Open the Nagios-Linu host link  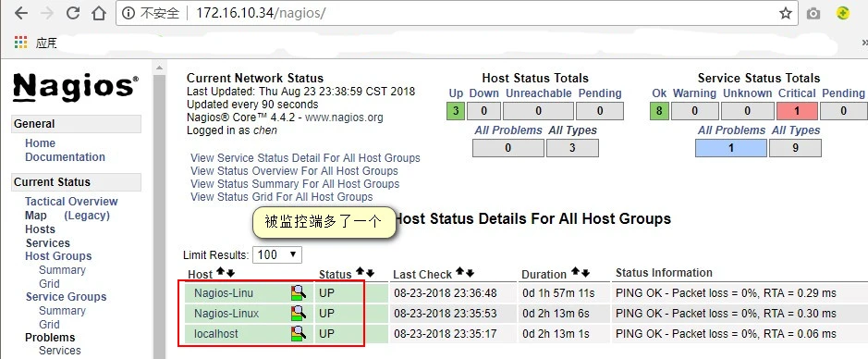(x=224, y=293)
